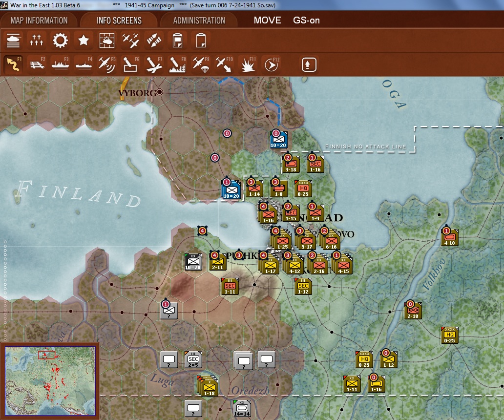
Task: Select Soviet armor unit 3-18
Action: coord(291,164)
